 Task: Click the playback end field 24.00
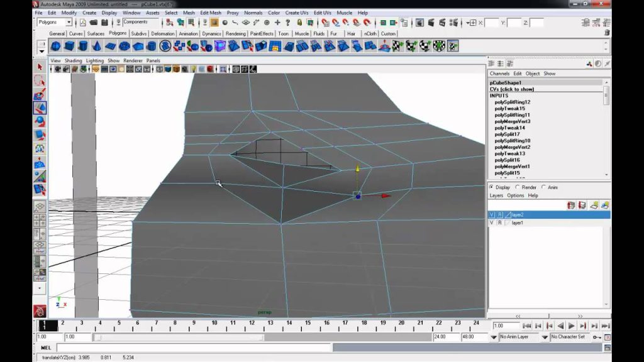click(x=446, y=337)
